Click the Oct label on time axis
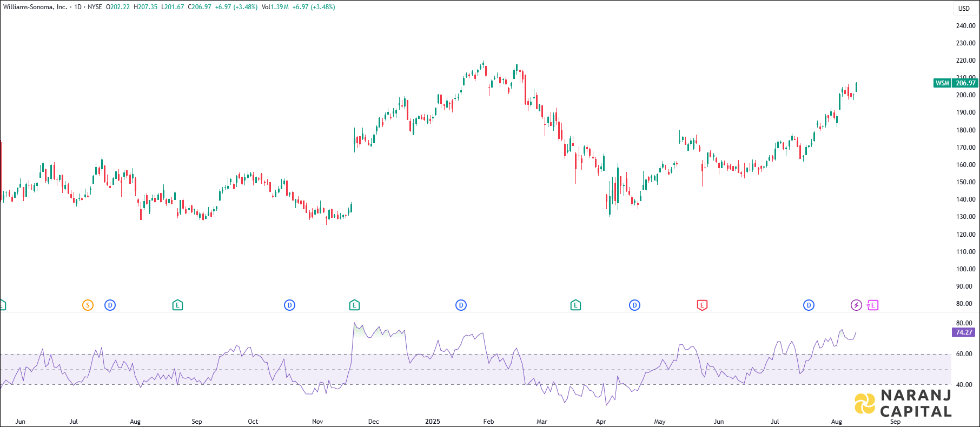The height and width of the screenshot is (427, 980). click(253, 422)
